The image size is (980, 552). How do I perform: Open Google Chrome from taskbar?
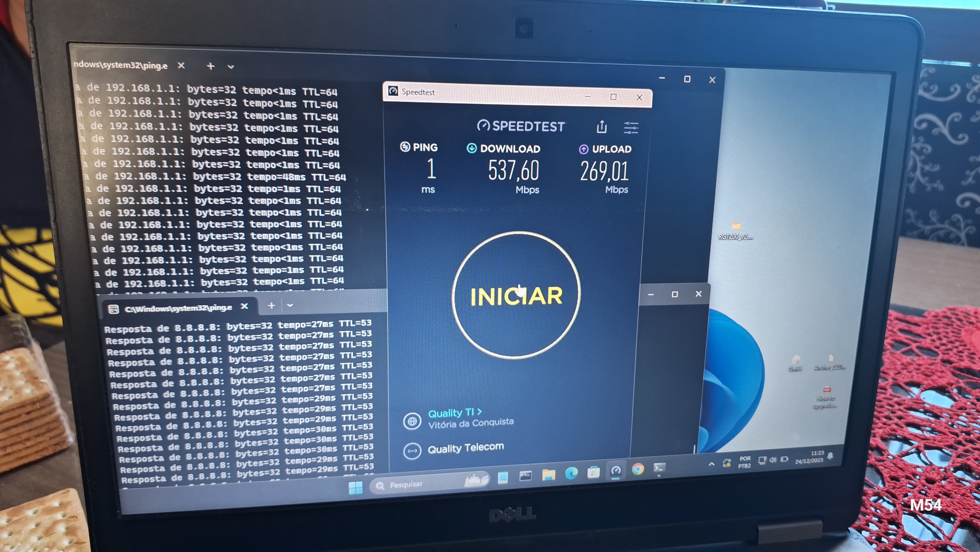638,469
